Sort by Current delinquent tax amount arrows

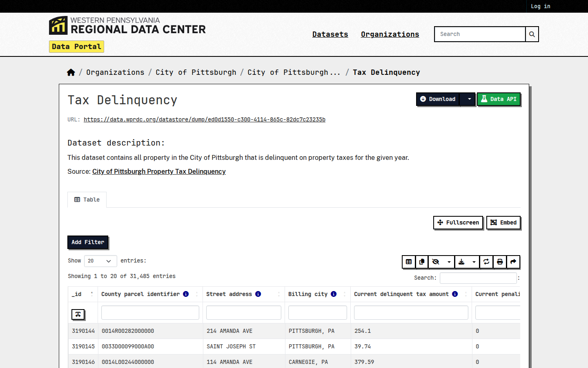466,294
